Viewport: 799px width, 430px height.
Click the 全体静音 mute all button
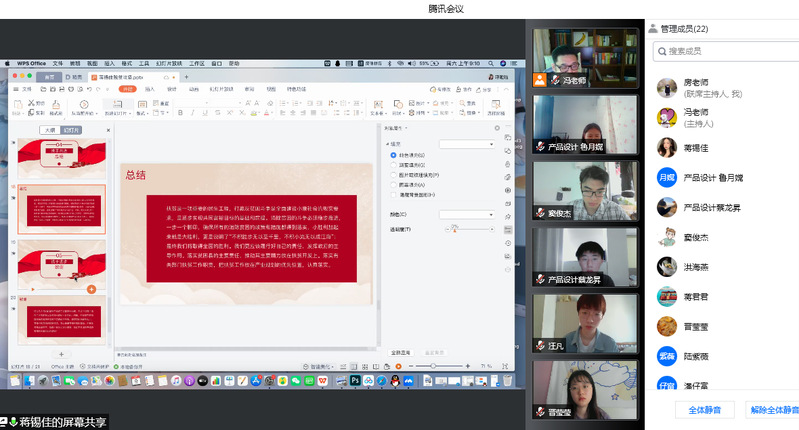click(705, 410)
